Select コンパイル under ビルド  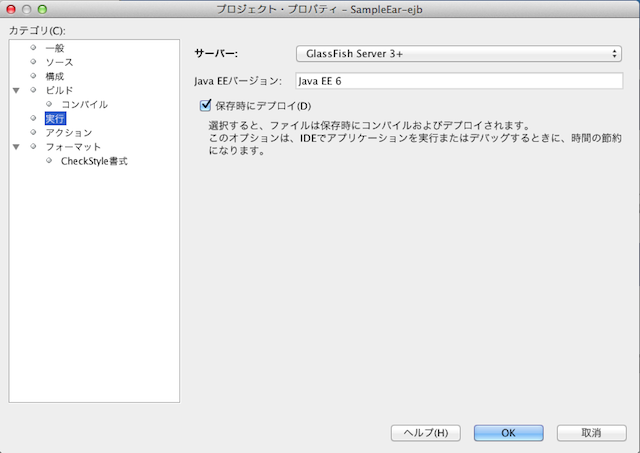[x=84, y=104]
